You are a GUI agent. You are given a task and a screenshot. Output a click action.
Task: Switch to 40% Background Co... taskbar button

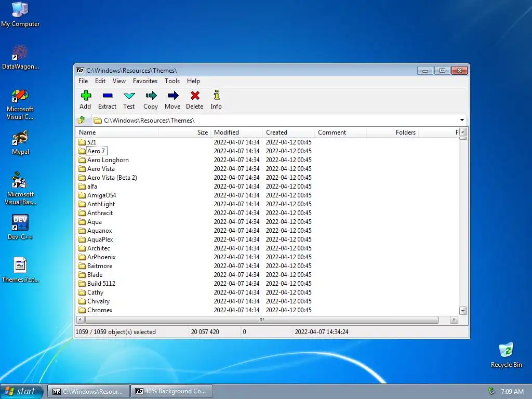pos(171,391)
